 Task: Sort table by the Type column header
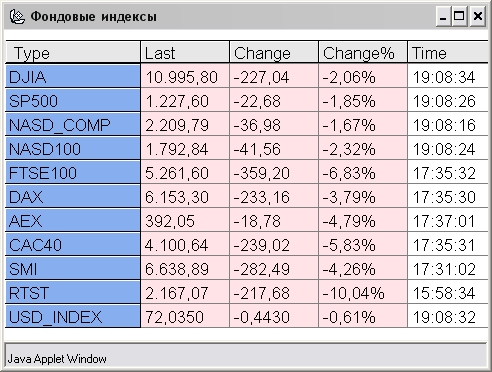pos(73,52)
